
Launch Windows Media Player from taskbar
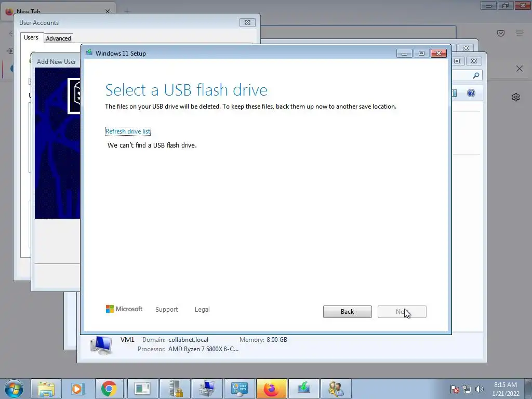click(77, 389)
